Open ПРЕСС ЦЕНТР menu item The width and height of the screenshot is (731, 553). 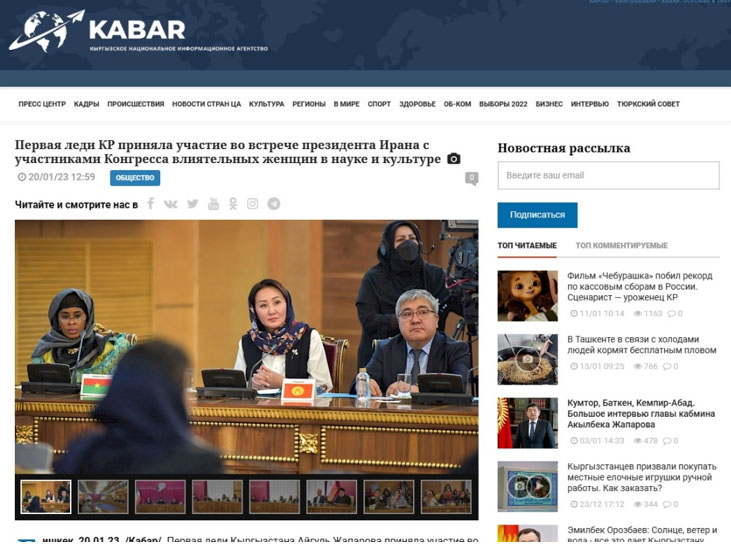pos(42,104)
